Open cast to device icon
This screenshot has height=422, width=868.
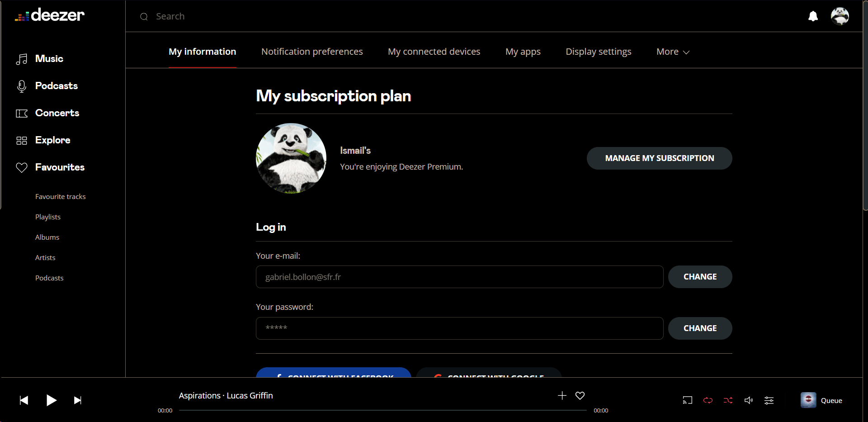click(688, 400)
